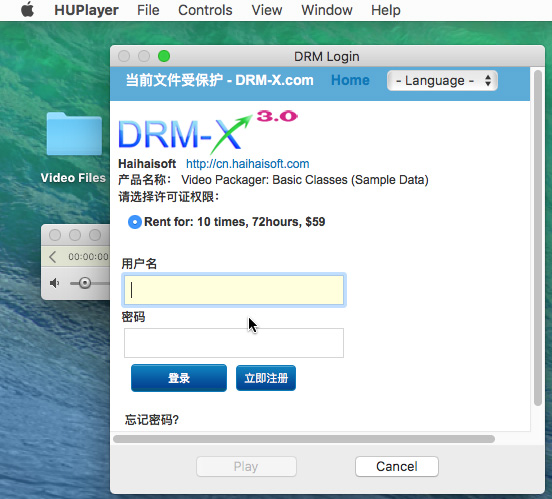Open the HUPlayer application menu
The height and width of the screenshot is (499, 552).
click(x=86, y=10)
